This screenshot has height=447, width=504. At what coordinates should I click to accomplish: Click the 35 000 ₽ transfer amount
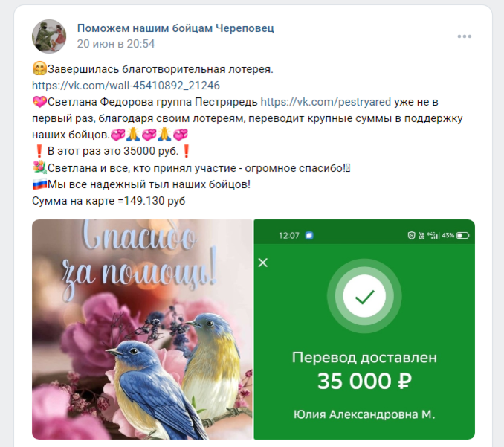[364, 382]
